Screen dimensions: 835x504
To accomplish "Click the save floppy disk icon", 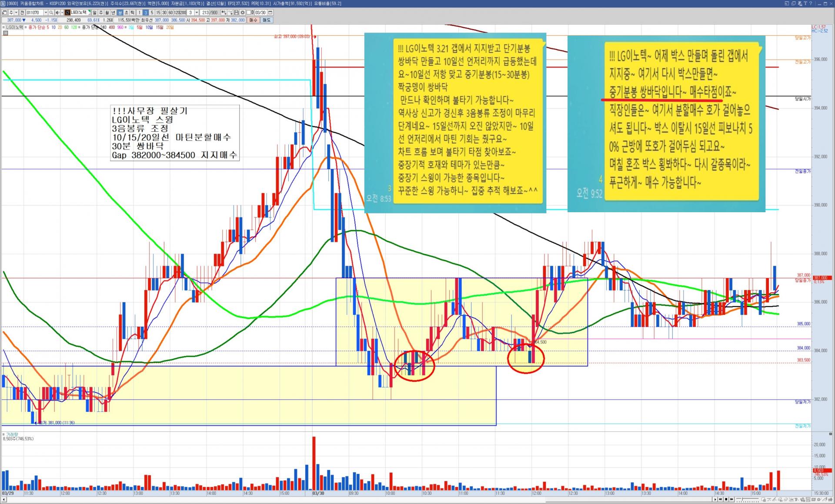I will coord(236,13).
